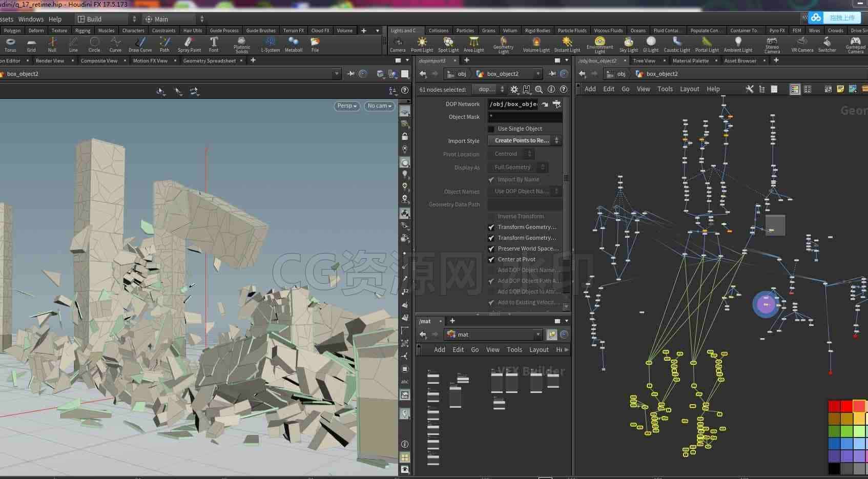Click the L-System shelf icon
Screen dimensions: 868x479
point(270,45)
